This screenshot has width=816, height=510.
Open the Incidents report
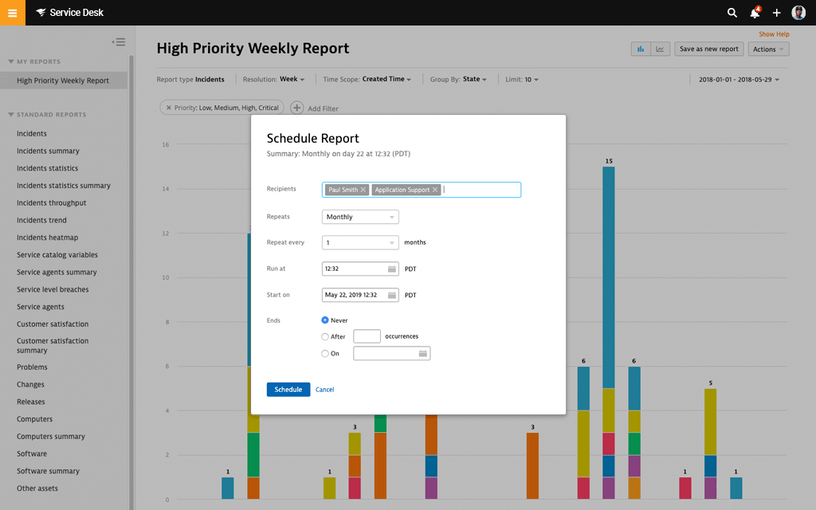coord(31,134)
